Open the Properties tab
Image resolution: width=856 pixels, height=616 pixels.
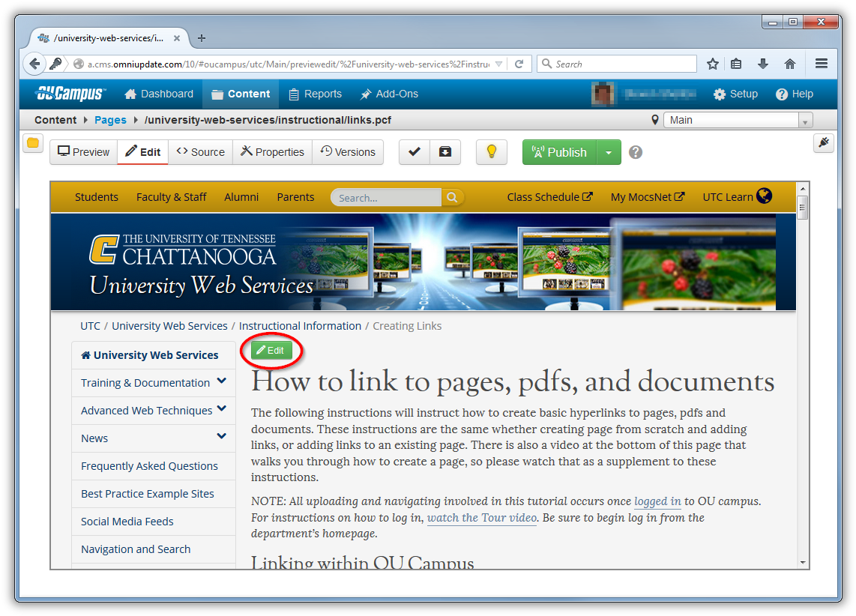[x=272, y=152]
